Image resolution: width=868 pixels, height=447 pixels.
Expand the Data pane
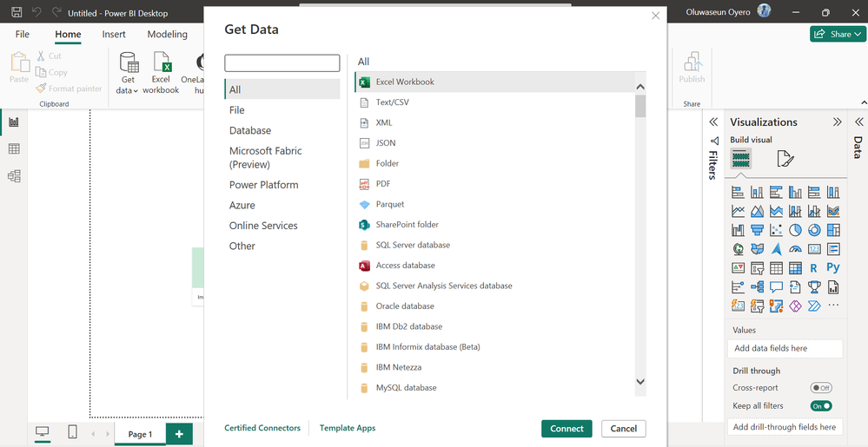pyautogui.click(x=858, y=122)
